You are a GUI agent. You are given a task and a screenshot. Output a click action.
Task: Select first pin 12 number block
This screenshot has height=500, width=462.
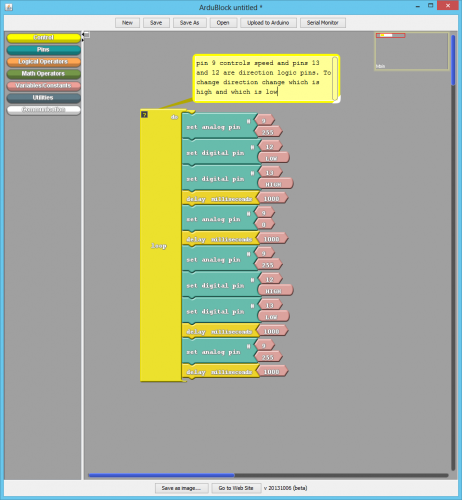(x=270, y=146)
